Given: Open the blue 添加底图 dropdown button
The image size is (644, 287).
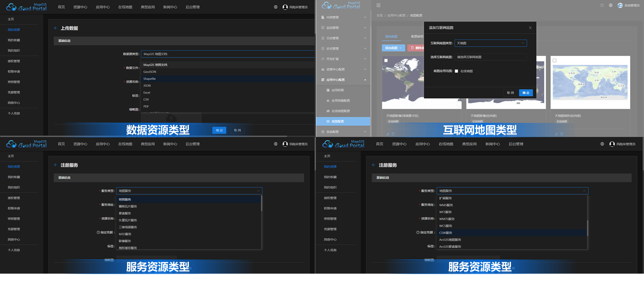Looking at the screenshot, I should tap(393, 48).
